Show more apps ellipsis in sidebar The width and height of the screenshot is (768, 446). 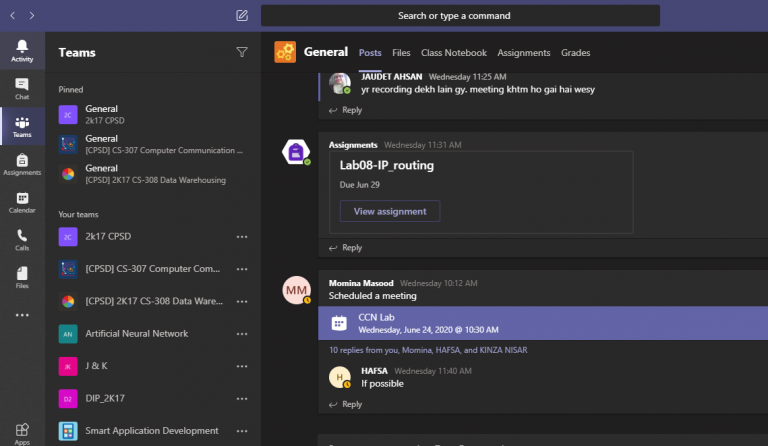22,315
